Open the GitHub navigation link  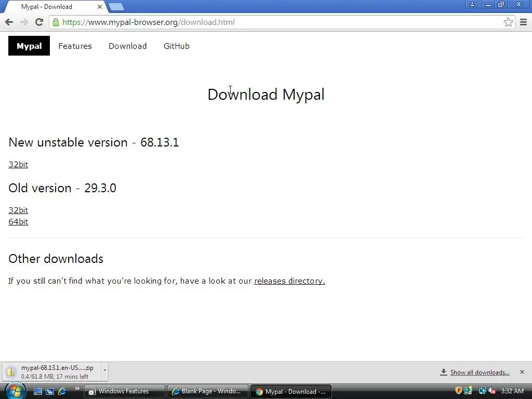pyautogui.click(x=177, y=46)
